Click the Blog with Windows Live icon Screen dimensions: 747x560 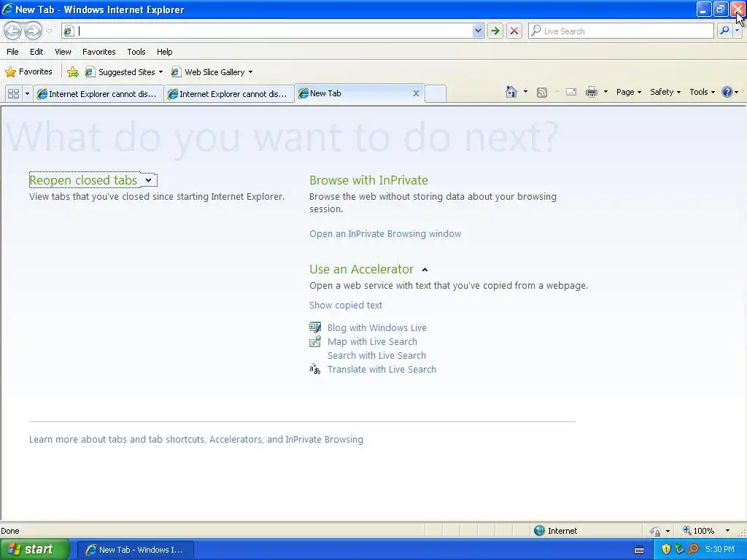point(315,327)
